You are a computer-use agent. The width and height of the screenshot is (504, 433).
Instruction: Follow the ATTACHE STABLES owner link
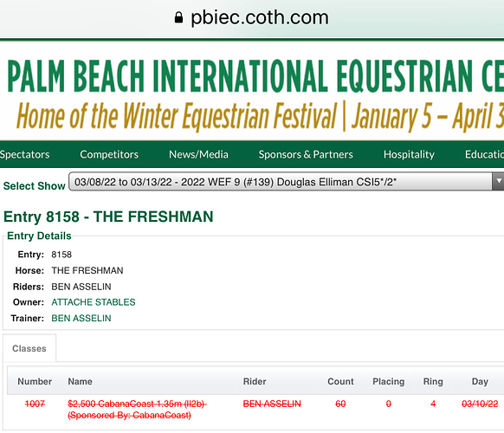[x=94, y=302]
